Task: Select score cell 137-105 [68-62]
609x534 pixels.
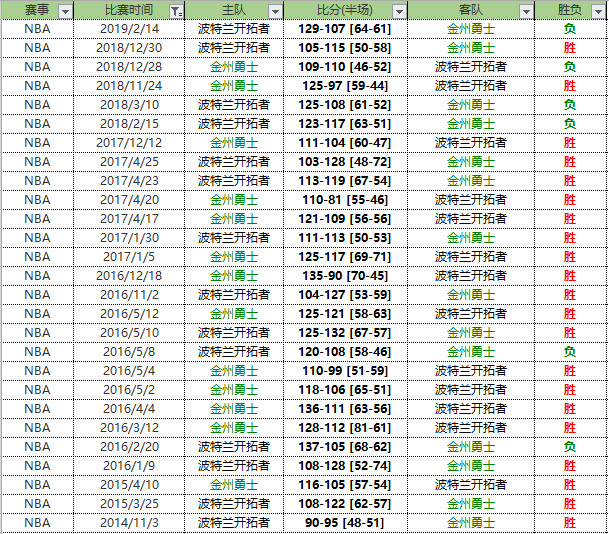Action: tap(345, 447)
